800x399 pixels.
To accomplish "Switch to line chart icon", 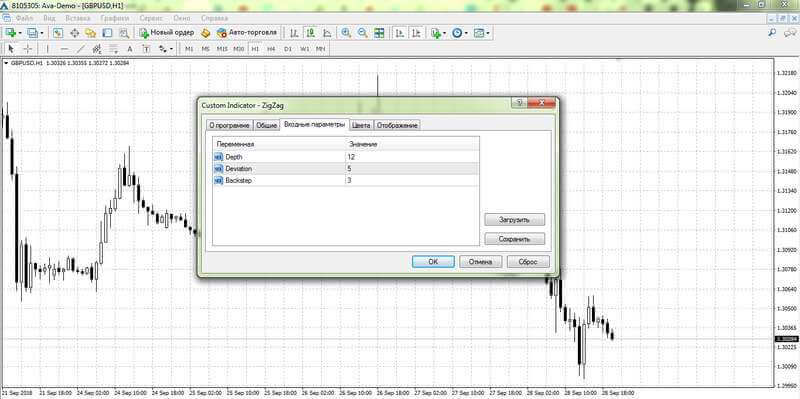I will coord(327,33).
